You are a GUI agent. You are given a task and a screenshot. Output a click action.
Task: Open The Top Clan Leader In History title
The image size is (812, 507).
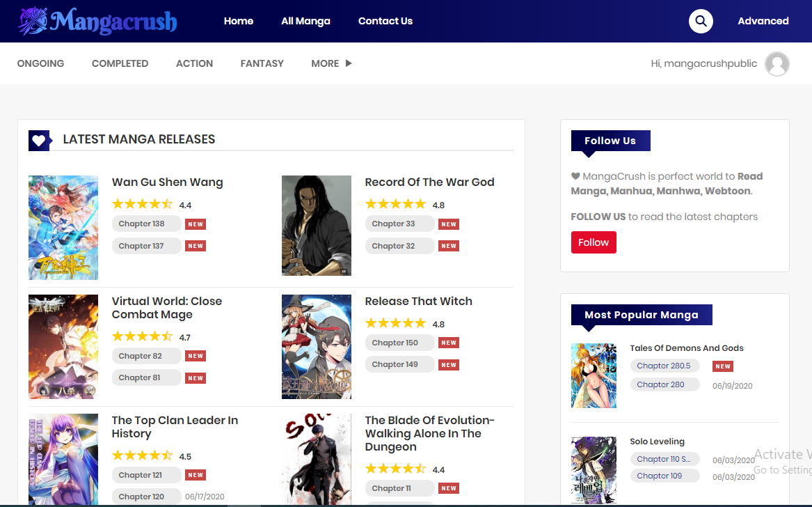175,427
